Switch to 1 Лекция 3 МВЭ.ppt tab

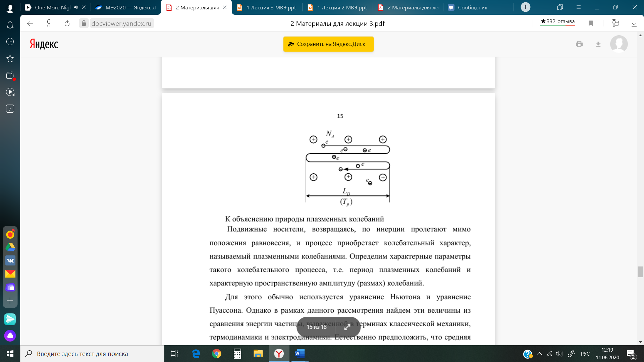267,7
